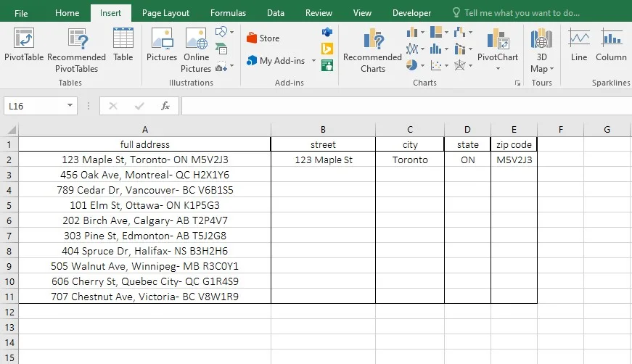The height and width of the screenshot is (364, 632).
Task: Select the row 1 header
Action: (x=9, y=144)
